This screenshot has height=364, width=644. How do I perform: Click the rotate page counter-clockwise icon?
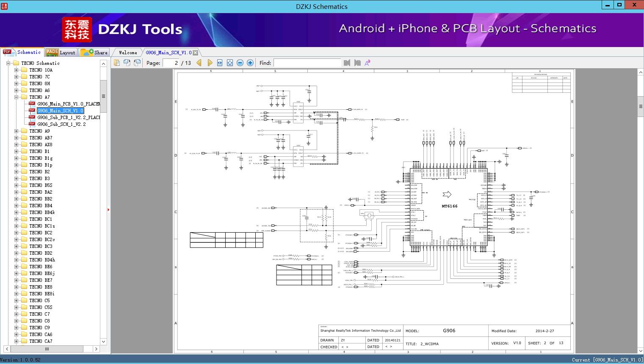click(x=127, y=63)
